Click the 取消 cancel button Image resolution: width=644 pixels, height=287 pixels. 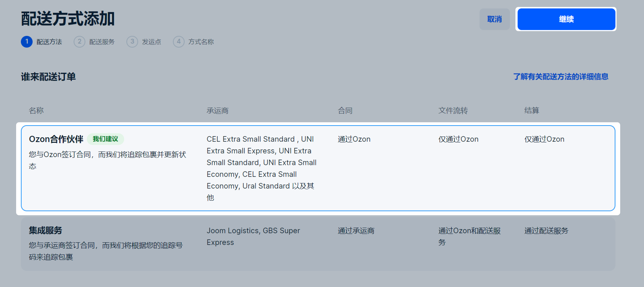(x=494, y=19)
